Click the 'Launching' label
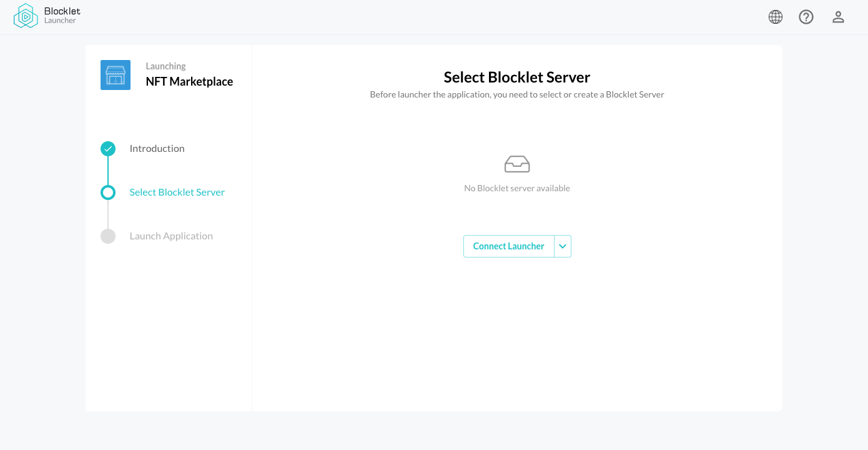Image resolution: width=868 pixels, height=450 pixels. pos(165,66)
